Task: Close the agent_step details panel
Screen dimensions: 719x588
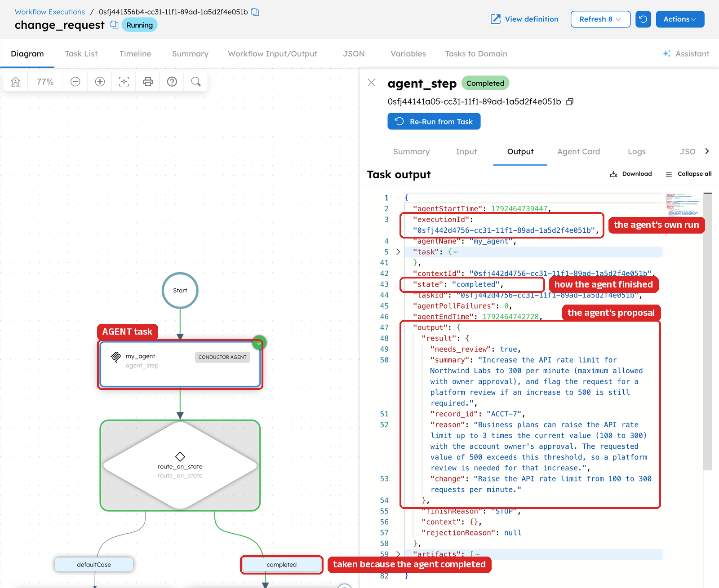Action: (x=372, y=83)
